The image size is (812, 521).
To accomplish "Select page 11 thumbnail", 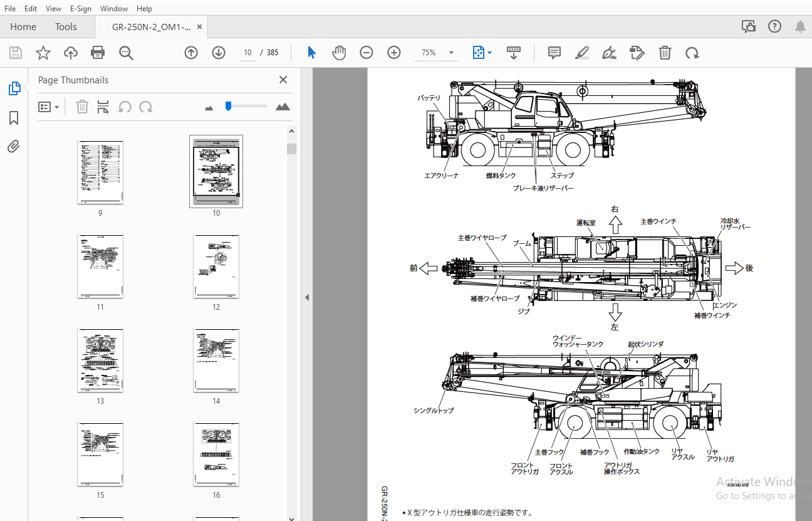I will [100, 266].
